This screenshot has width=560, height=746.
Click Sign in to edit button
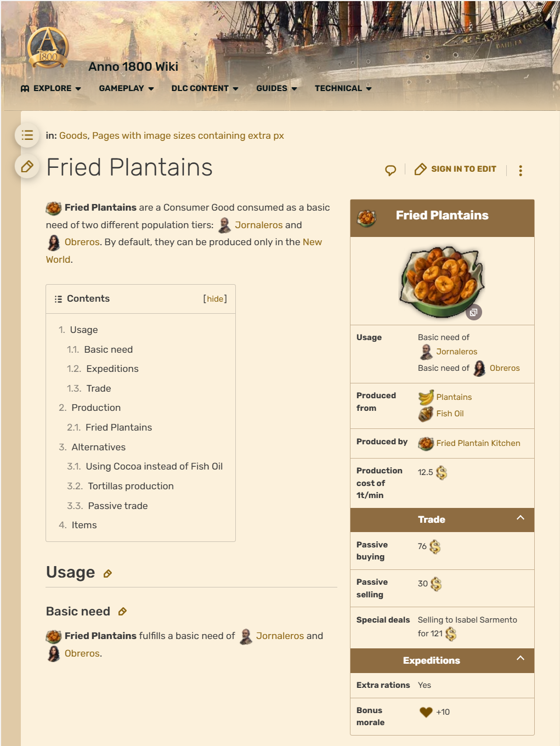pos(456,169)
